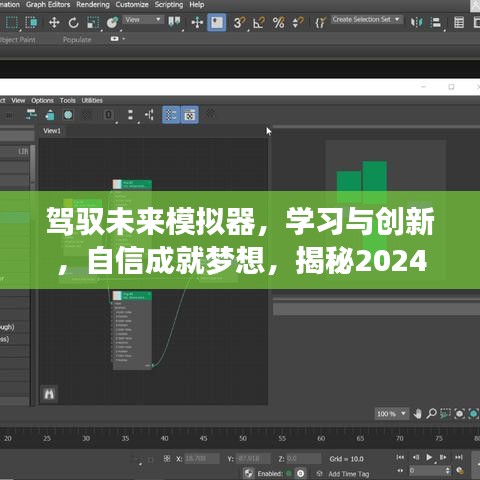Open the Graph Editors menu
480x480 pixels.
coord(48,5)
